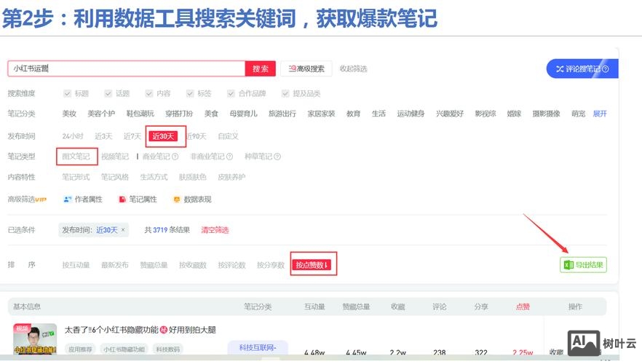This screenshot has width=642, height=364.
Task: Choose 自定义 custom publish time
Action: point(228,136)
